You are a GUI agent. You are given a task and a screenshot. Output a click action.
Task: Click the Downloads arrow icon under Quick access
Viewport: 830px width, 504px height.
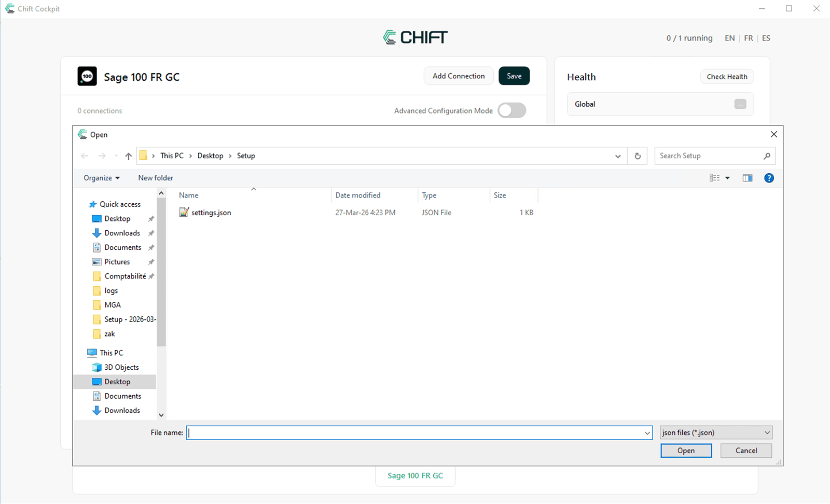pyautogui.click(x=96, y=233)
